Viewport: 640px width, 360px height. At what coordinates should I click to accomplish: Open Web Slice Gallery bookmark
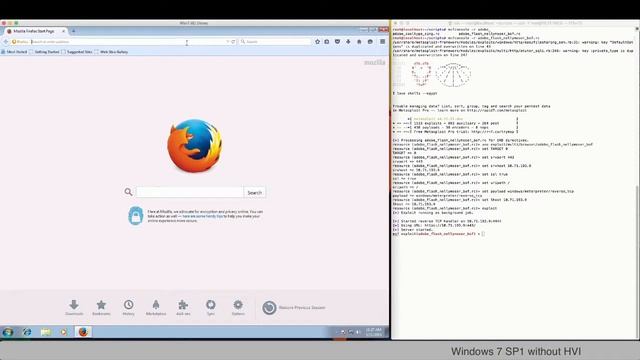click(111, 52)
